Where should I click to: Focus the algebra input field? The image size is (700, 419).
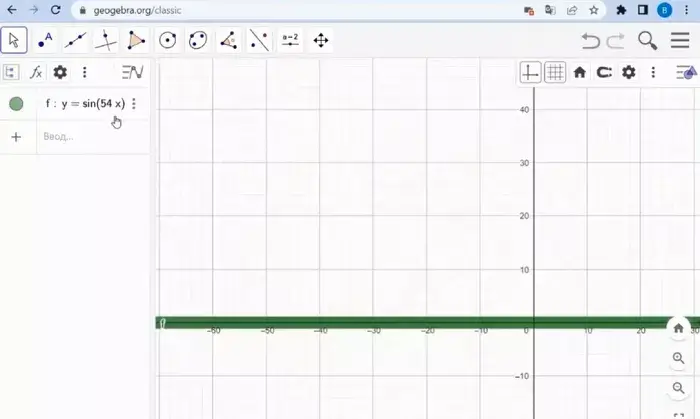pyautogui.click(x=93, y=137)
